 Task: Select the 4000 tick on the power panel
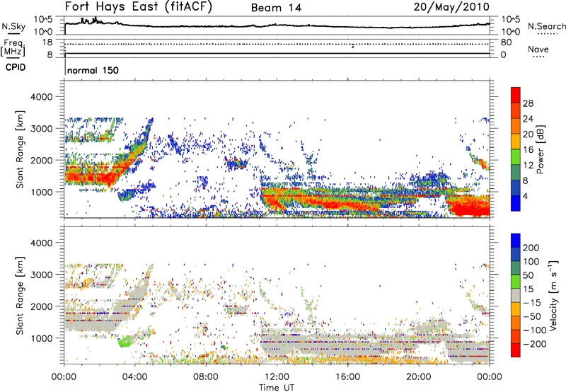(41, 97)
